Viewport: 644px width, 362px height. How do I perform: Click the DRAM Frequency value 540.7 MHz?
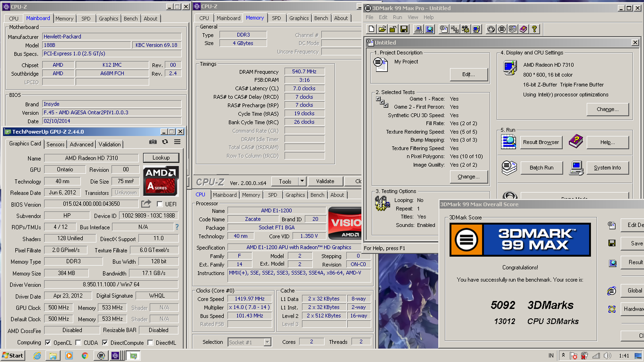coord(304,71)
